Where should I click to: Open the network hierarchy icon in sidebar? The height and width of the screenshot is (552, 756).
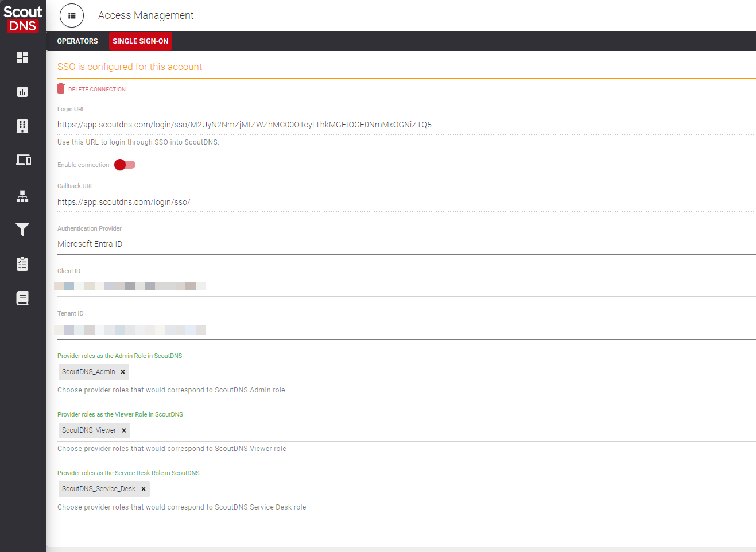point(22,196)
